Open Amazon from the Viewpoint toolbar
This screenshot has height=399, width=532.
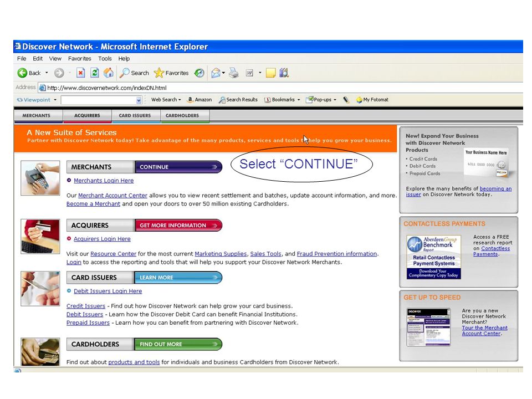pos(200,100)
